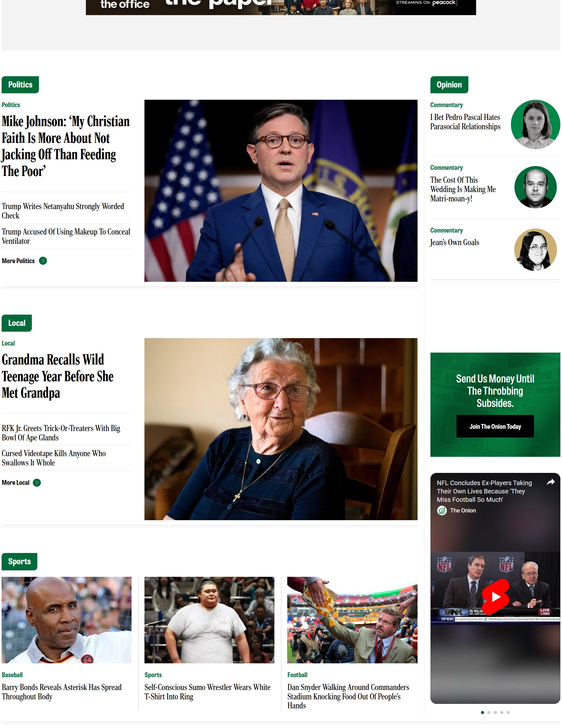Select the first carousel dot

[482, 712]
